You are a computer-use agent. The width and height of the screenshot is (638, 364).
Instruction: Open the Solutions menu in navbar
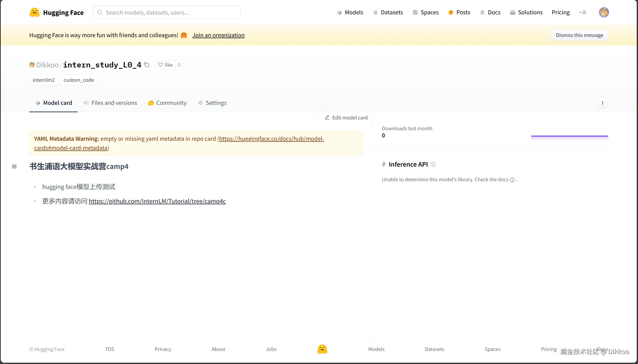[526, 12]
